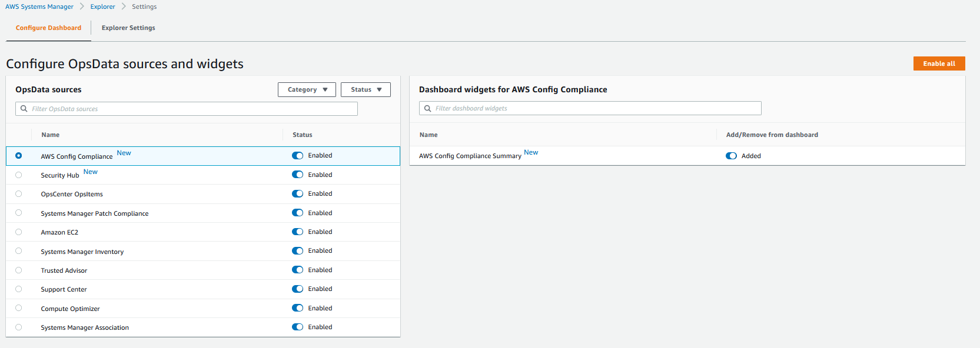980x348 pixels.
Task: Click Add/Remove from dashboard column header
Action: click(x=772, y=135)
